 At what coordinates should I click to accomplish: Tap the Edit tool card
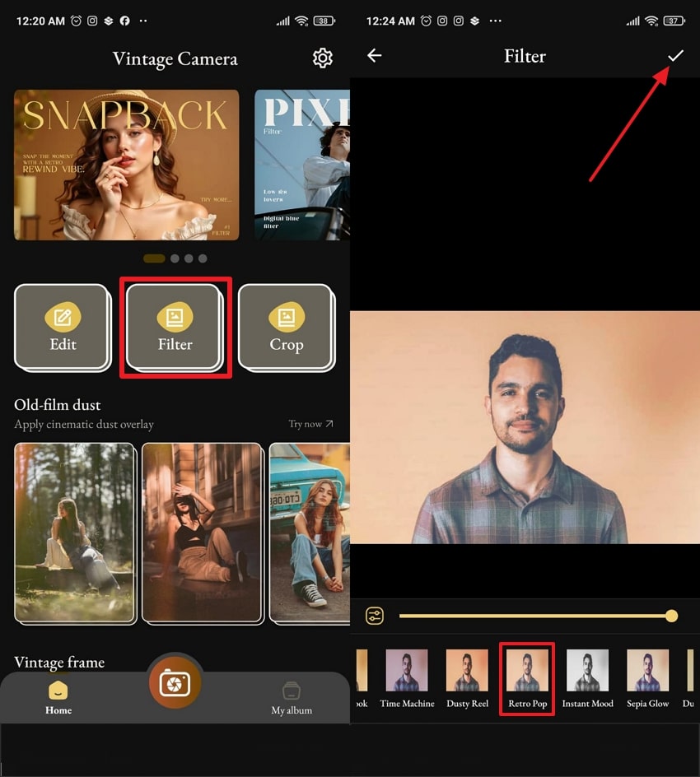(x=63, y=328)
